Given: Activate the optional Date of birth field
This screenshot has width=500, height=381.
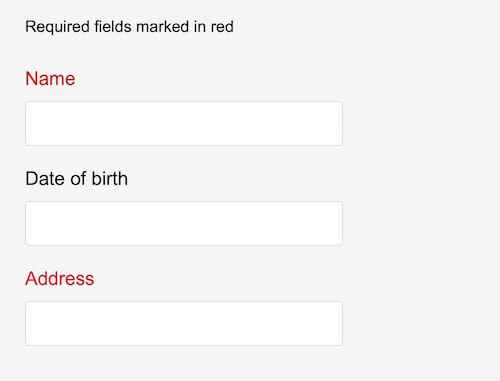Looking at the screenshot, I should (184, 223).
